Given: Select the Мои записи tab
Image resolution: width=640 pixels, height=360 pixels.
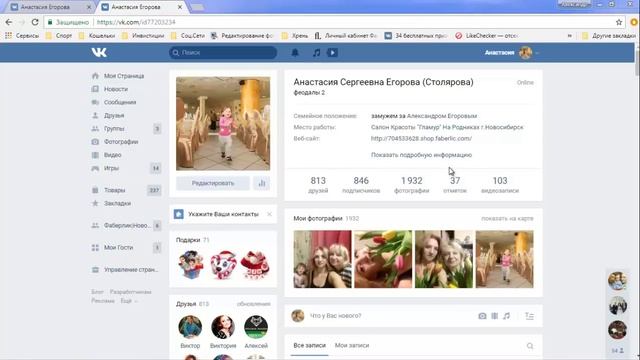Looking at the screenshot, I should coord(352,345).
